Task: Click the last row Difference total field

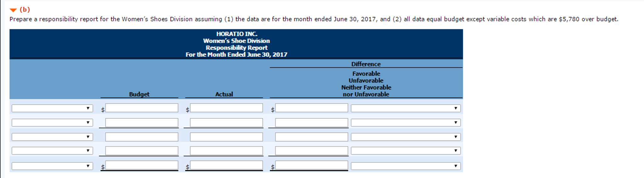Action: [311, 165]
